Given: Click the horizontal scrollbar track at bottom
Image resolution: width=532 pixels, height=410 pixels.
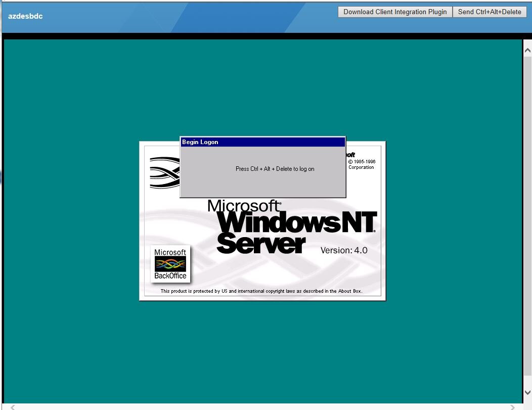Looking at the screenshot, I should click(263, 407).
